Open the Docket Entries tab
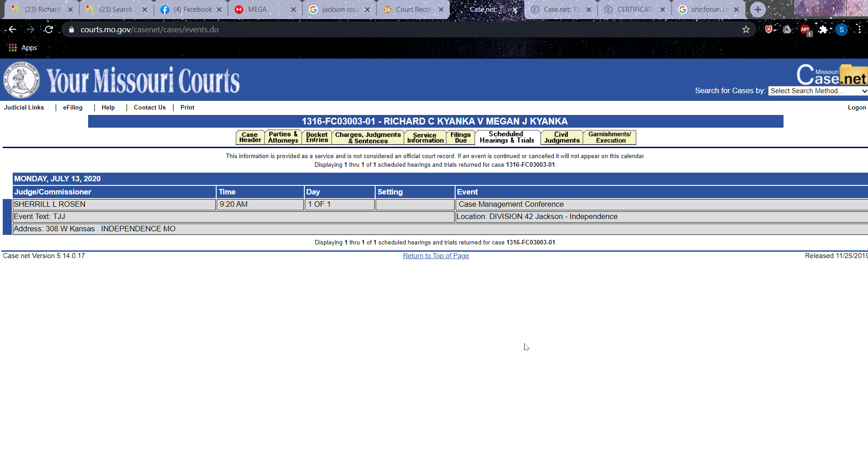 coord(317,138)
